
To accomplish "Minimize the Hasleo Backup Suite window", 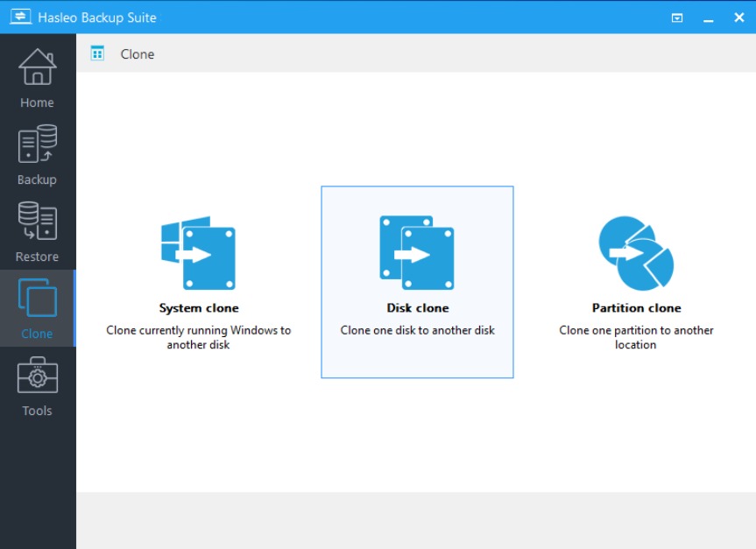I will 708,18.
